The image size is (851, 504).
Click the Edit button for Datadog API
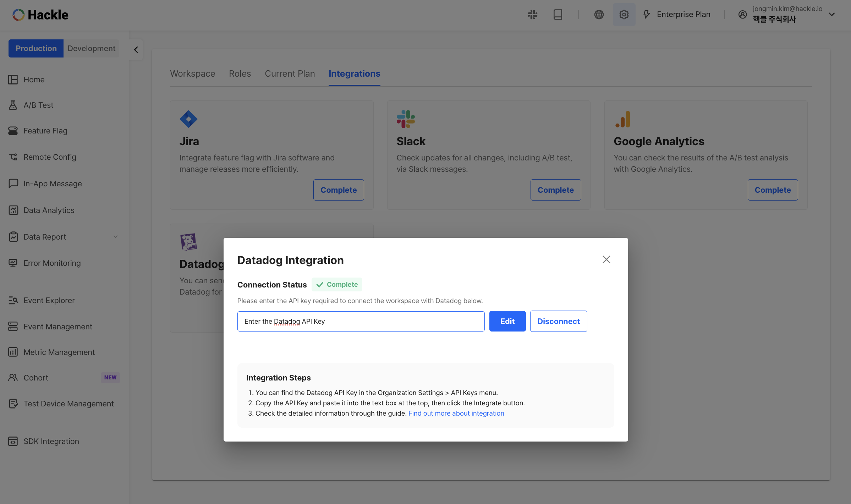(507, 321)
